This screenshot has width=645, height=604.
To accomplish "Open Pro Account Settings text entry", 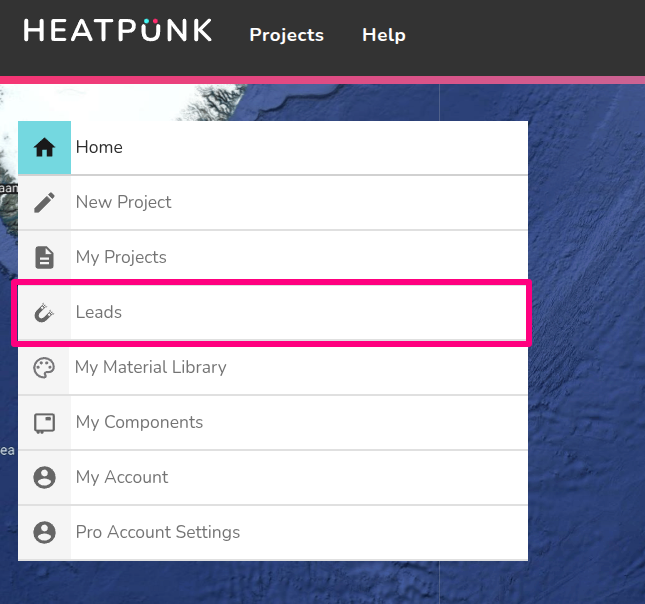I will (x=158, y=532).
